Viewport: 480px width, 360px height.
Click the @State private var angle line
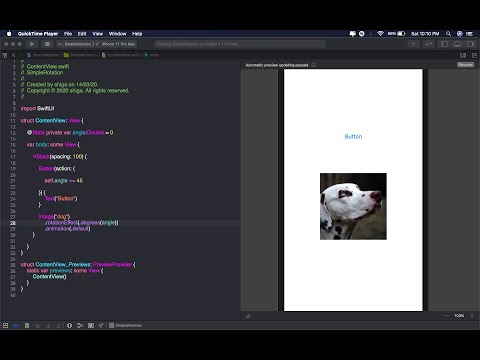70,132
